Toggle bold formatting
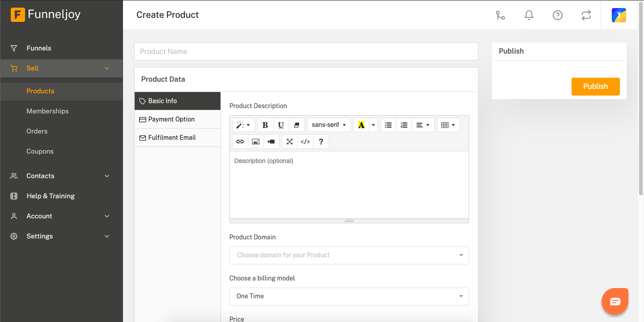This screenshot has width=644, height=322. click(x=266, y=125)
